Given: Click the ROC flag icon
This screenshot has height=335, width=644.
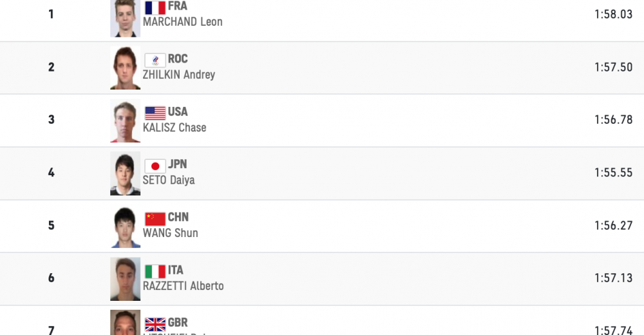Looking at the screenshot, I should coord(155,60).
